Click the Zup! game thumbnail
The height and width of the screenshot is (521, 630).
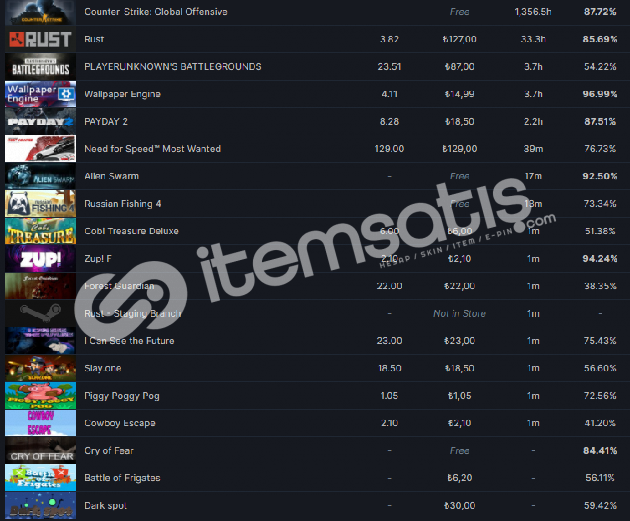pos(40,259)
